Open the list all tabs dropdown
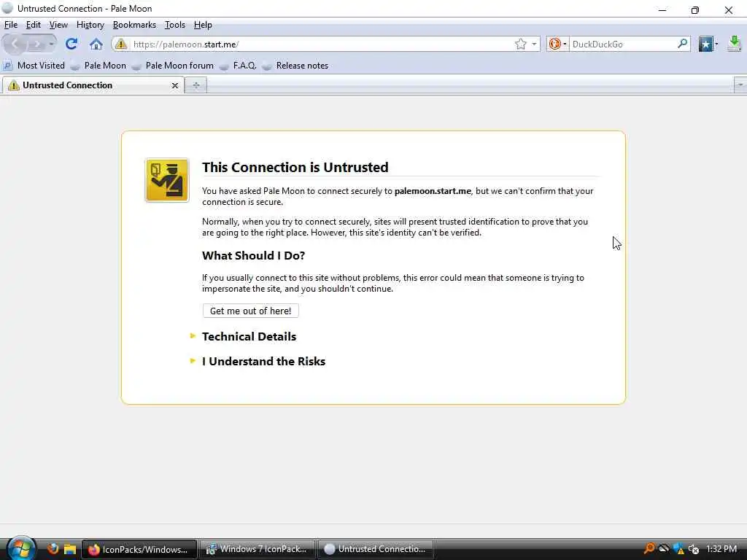Viewport: 747px width, 560px height. tap(740, 85)
